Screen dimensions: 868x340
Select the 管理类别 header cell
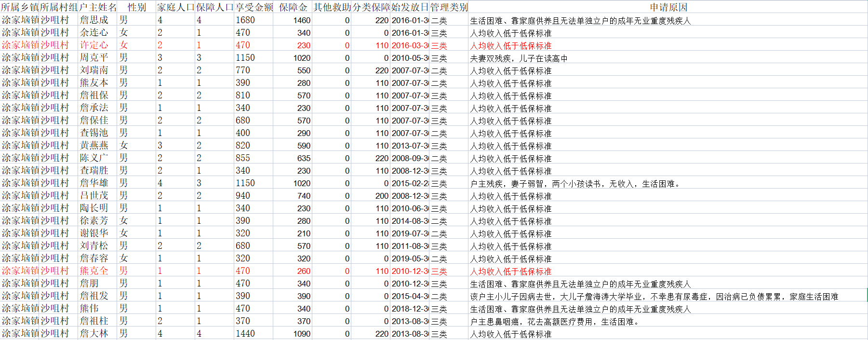(x=449, y=7)
